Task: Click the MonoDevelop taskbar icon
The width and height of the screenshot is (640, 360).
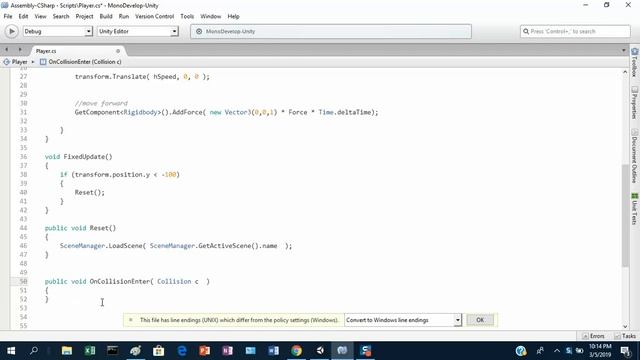Action: point(342,351)
